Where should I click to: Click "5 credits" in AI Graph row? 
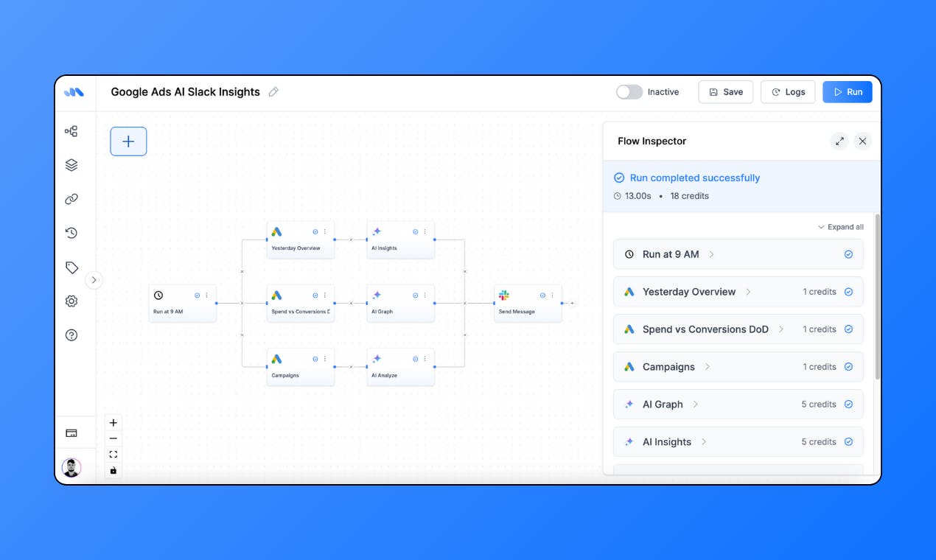click(x=819, y=405)
